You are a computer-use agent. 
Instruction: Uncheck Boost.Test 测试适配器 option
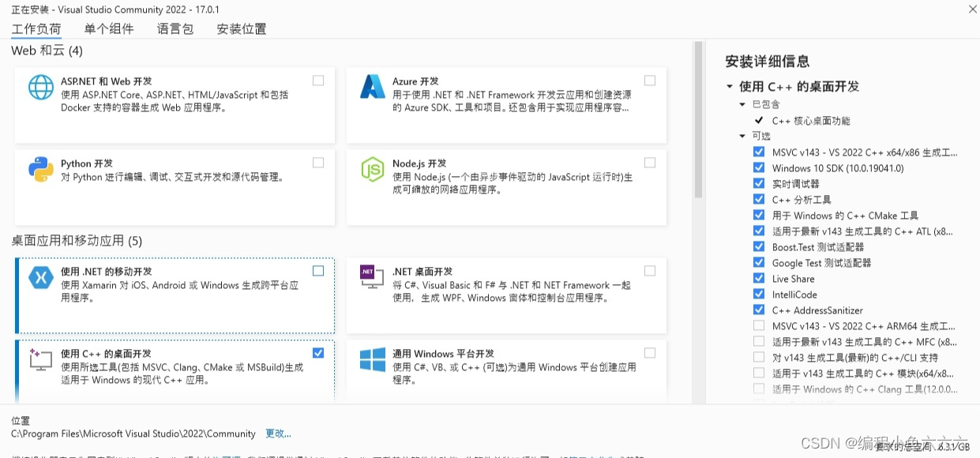(x=759, y=246)
